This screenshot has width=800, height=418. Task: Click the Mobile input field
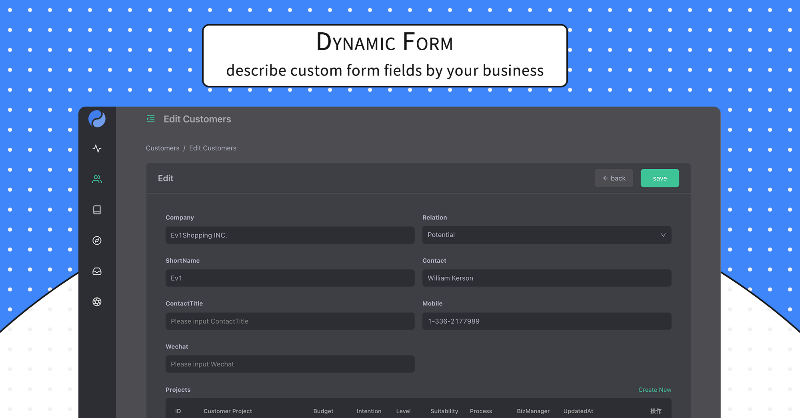546,321
